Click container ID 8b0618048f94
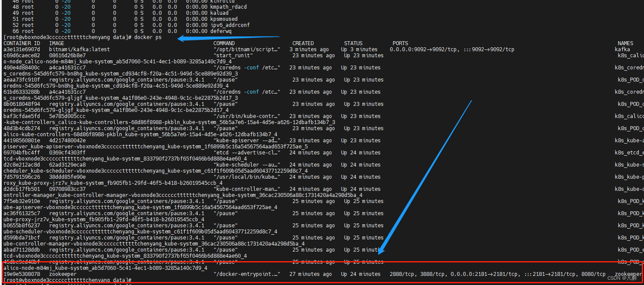This screenshot has height=285, width=644. click(x=21, y=104)
